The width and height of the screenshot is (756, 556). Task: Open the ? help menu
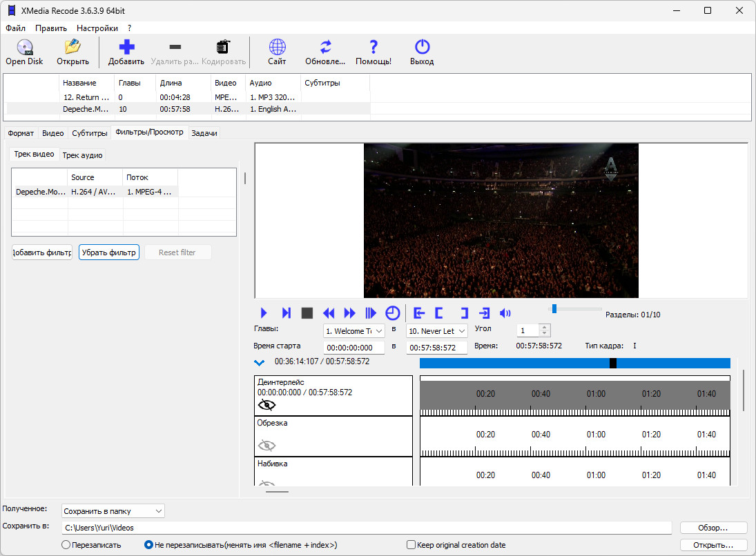tap(129, 28)
